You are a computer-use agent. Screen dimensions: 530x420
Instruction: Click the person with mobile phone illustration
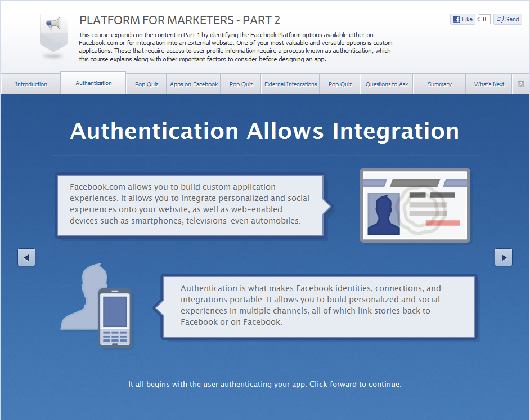click(x=97, y=306)
